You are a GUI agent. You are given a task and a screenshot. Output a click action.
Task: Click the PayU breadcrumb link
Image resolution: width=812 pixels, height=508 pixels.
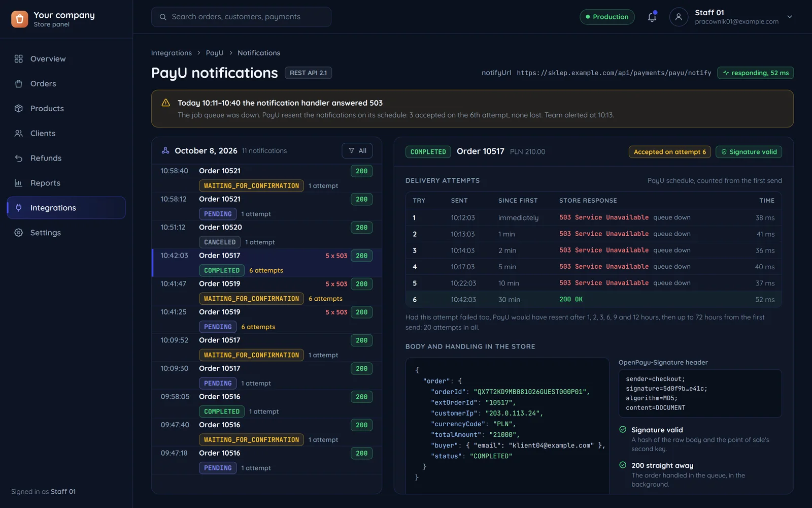215,53
